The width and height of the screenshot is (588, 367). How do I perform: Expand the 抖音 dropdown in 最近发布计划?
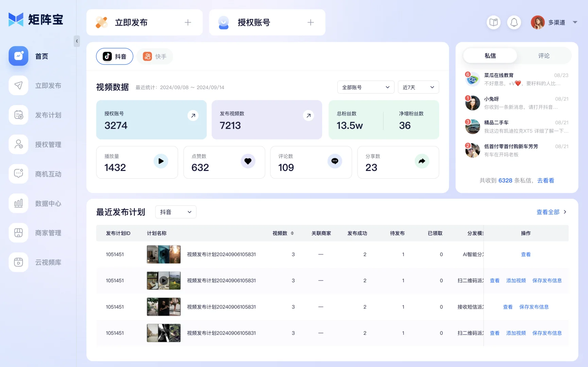click(175, 211)
